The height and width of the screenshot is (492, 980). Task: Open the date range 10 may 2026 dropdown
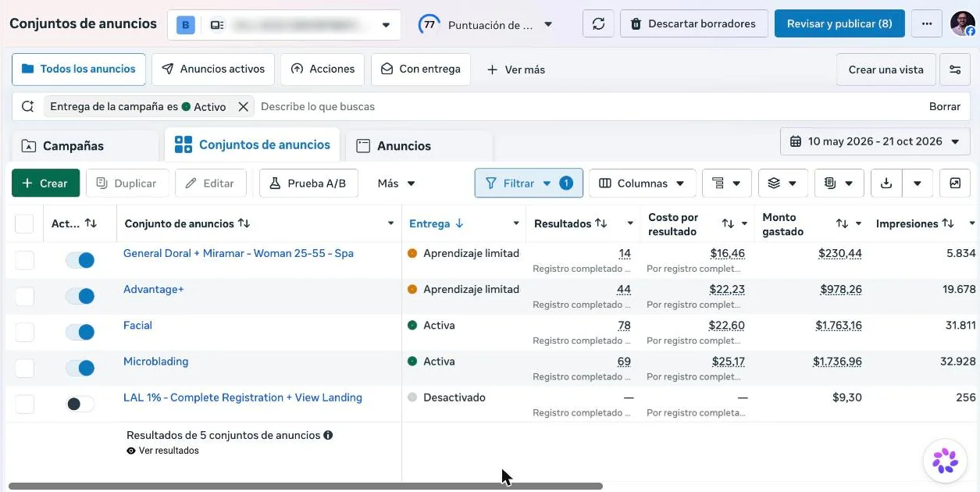point(875,141)
